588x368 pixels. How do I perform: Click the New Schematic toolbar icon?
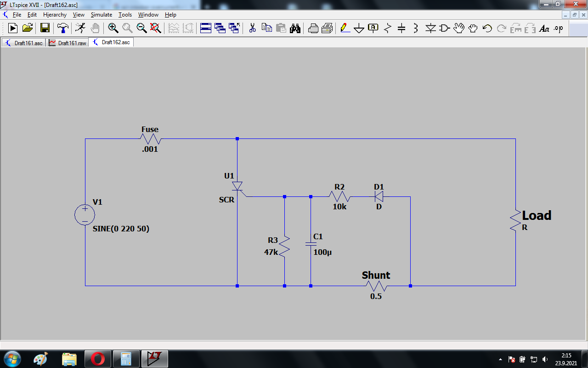[x=13, y=28]
